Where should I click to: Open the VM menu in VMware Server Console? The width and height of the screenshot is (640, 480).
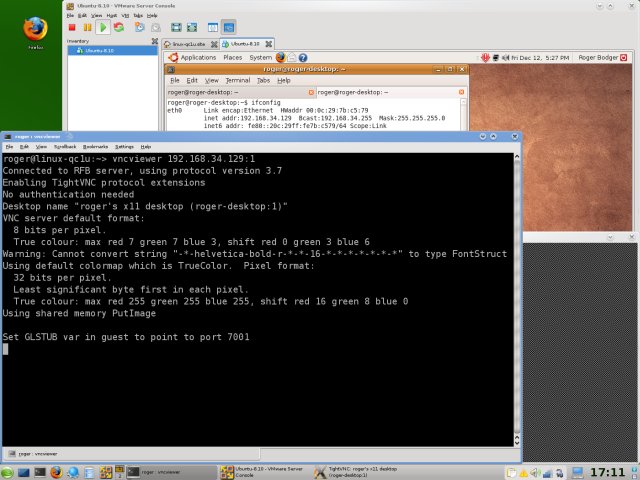click(125, 16)
